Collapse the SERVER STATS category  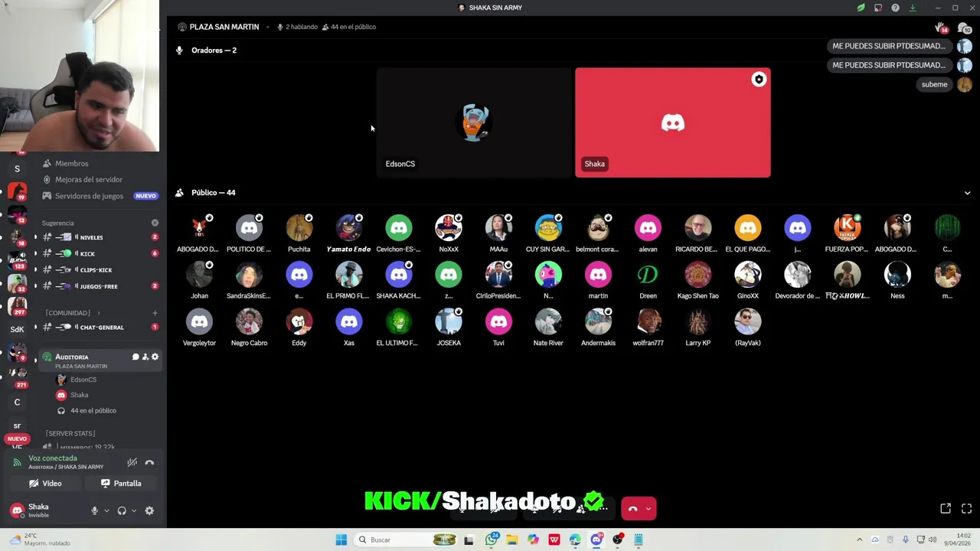click(x=70, y=433)
